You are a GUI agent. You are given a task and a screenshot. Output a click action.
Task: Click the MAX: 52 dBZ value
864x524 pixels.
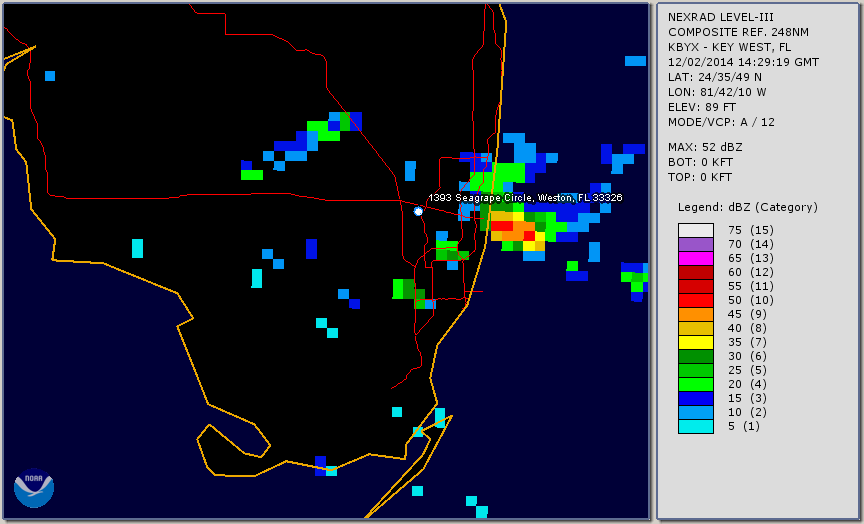coord(705,147)
